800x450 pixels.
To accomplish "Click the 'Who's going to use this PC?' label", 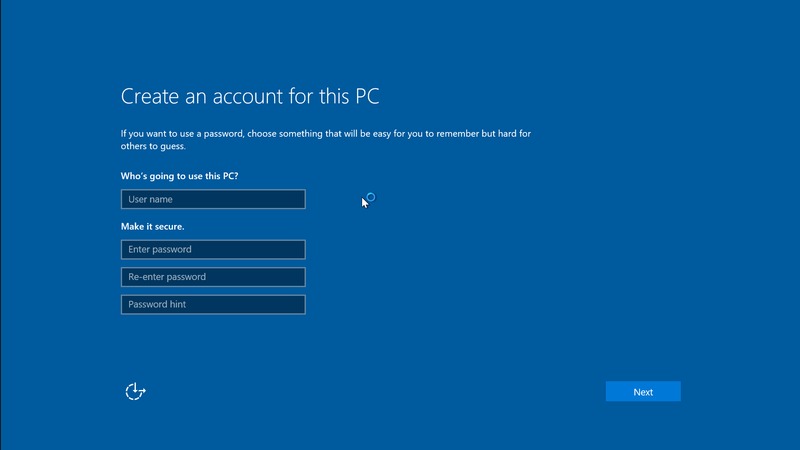I will (180, 176).
